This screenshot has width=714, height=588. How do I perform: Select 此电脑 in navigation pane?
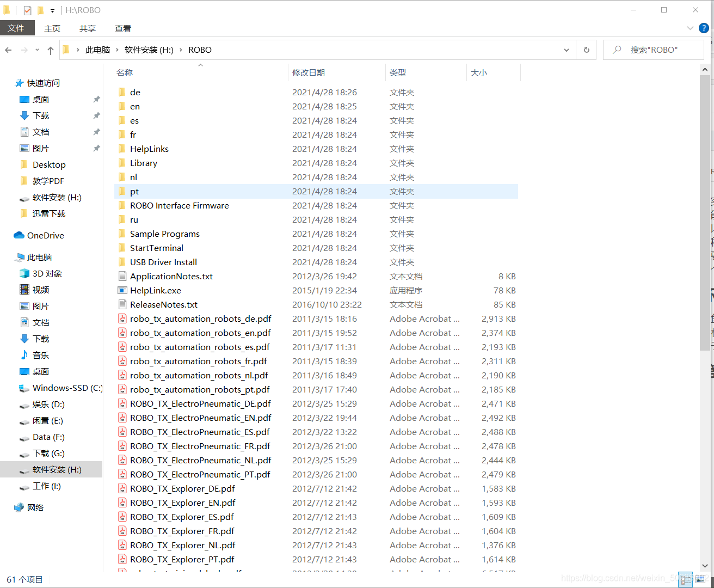[40, 258]
